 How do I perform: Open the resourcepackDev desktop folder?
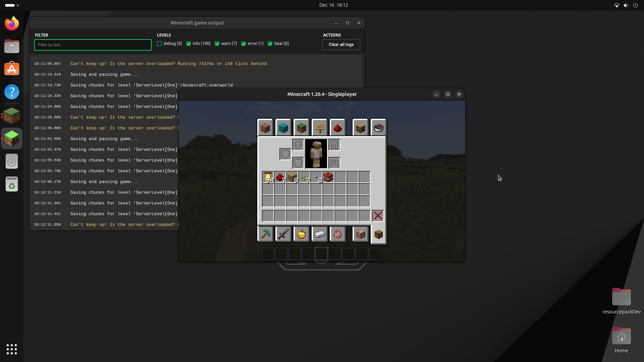click(x=621, y=298)
